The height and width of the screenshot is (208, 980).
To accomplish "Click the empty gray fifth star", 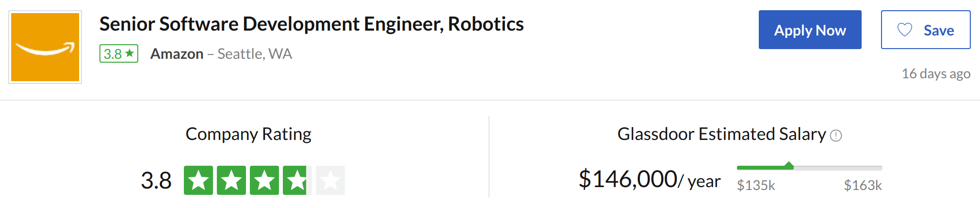I will click(x=330, y=180).
